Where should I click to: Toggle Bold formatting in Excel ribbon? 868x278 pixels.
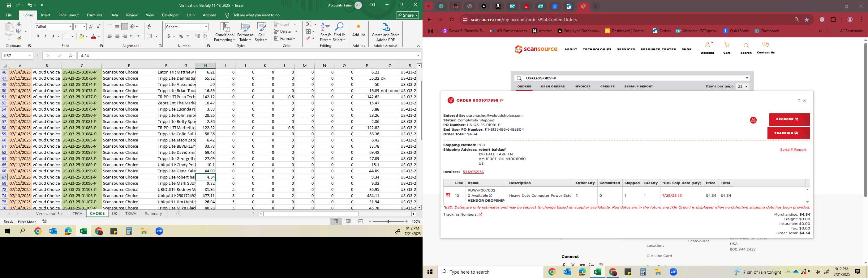(38, 36)
